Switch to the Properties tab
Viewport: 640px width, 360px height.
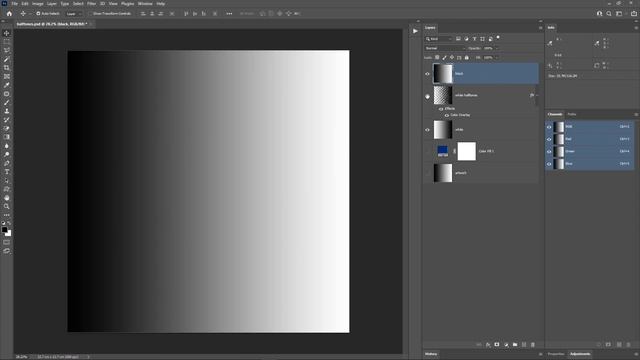pyautogui.click(x=556, y=354)
